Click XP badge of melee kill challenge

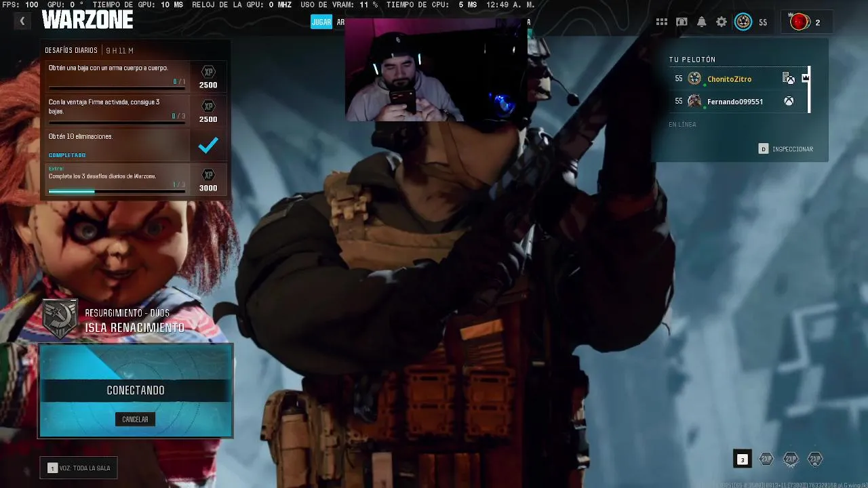pyautogui.click(x=208, y=72)
